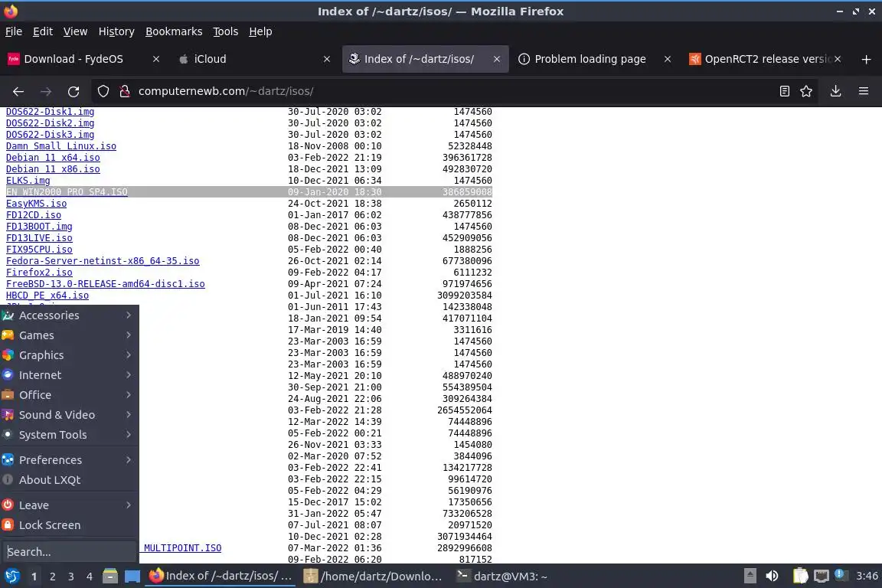Screen dimensions: 882x588
Task: Open the Firefox downloads panel
Action: pyautogui.click(x=835, y=91)
